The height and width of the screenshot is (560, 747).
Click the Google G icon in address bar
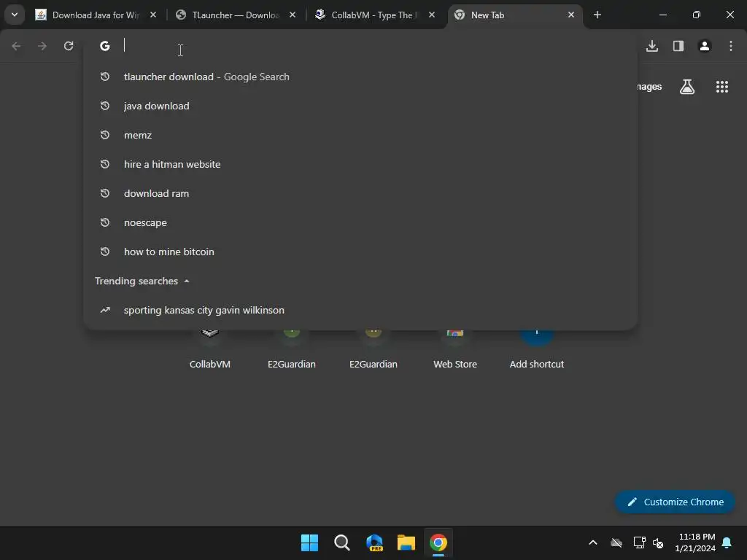tap(105, 46)
